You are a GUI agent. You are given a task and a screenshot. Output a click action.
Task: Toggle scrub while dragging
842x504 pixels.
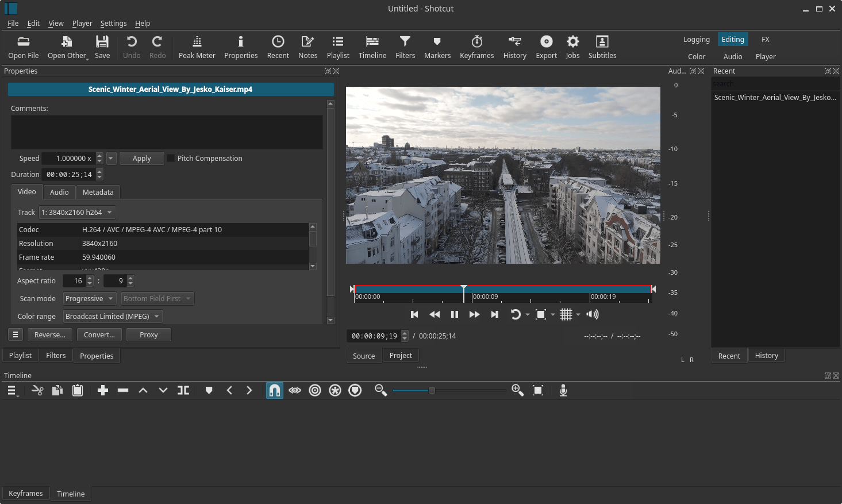(x=294, y=390)
